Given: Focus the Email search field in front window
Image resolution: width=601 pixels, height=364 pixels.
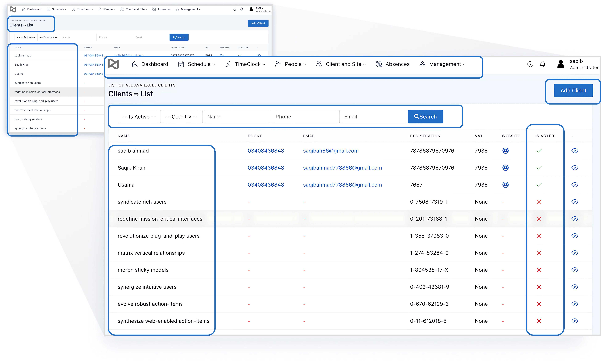Looking at the screenshot, I should pyautogui.click(x=374, y=117).
